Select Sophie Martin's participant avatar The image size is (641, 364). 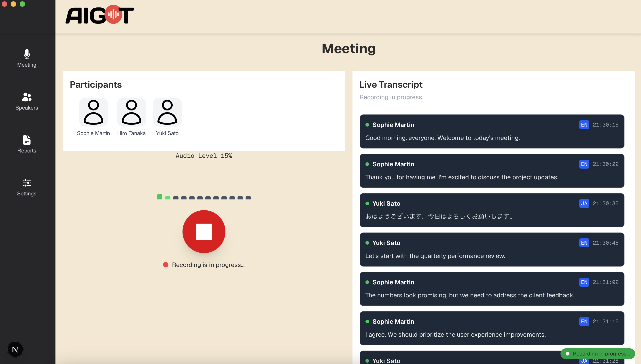(x=93, y=112)
